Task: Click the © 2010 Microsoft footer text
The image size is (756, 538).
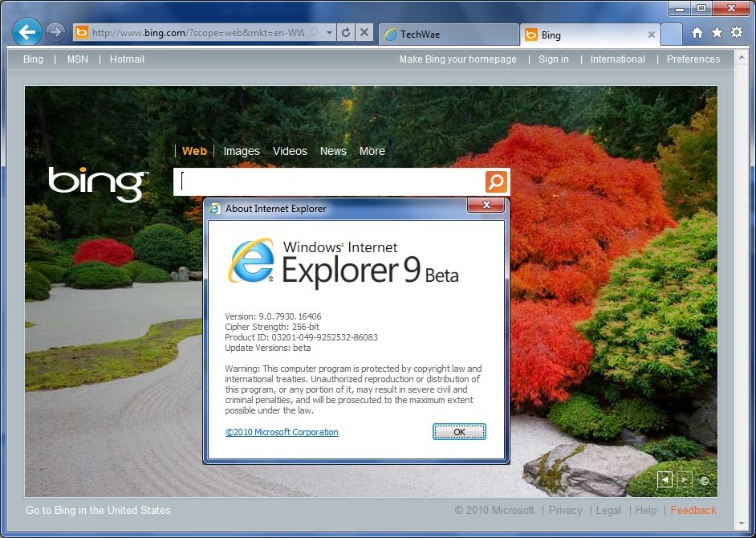Action: (x=494, y=510)
